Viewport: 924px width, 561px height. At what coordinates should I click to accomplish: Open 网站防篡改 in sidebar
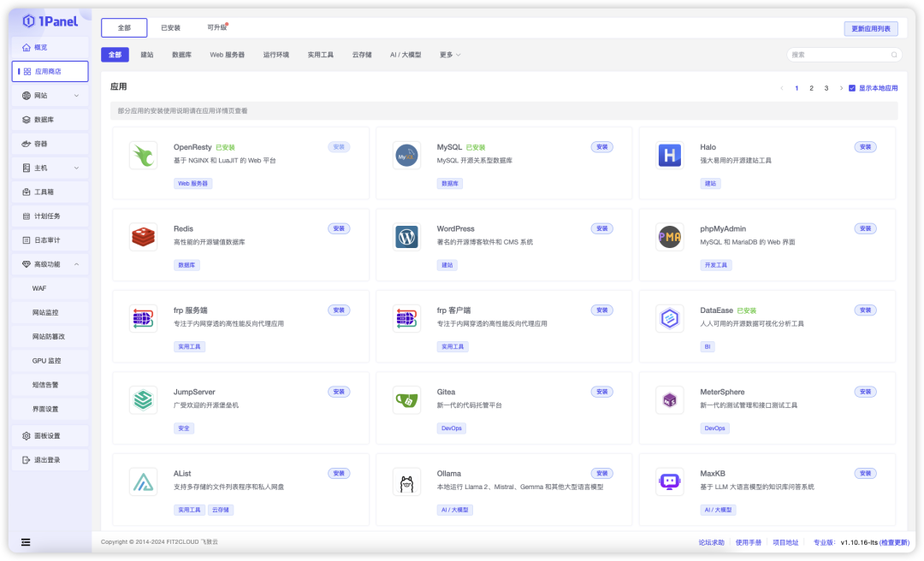(50, 337)
